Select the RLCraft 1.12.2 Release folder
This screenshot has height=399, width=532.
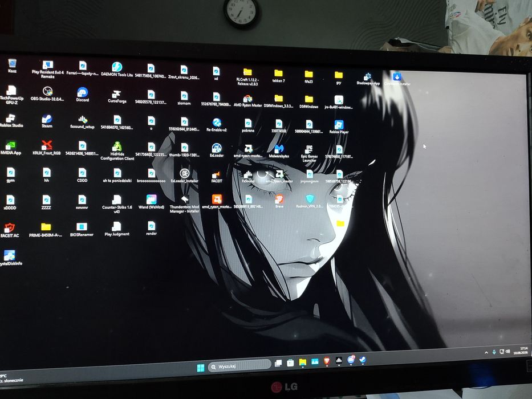pyautogui.click(x=247, y=77)
